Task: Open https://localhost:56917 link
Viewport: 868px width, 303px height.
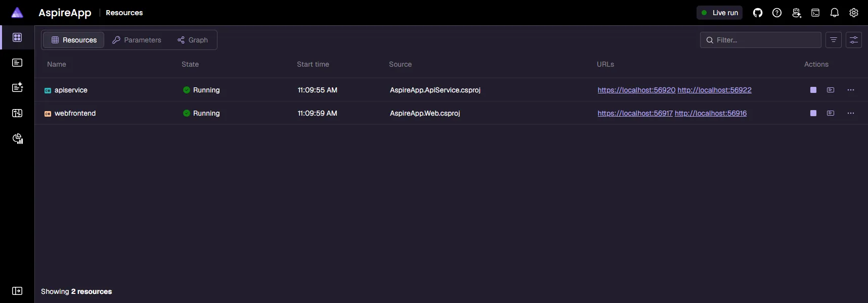Action: click(x=635, y=113)
